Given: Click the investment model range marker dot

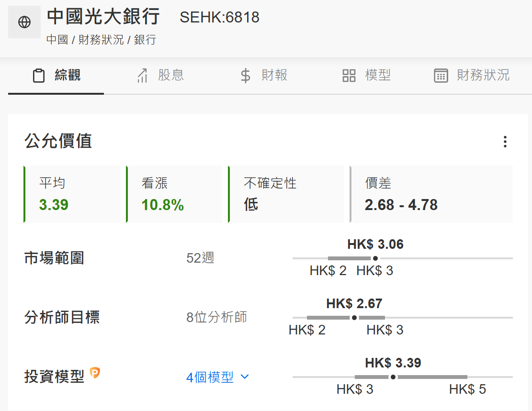Looking at the screenshot, I should tap(393, 377).
